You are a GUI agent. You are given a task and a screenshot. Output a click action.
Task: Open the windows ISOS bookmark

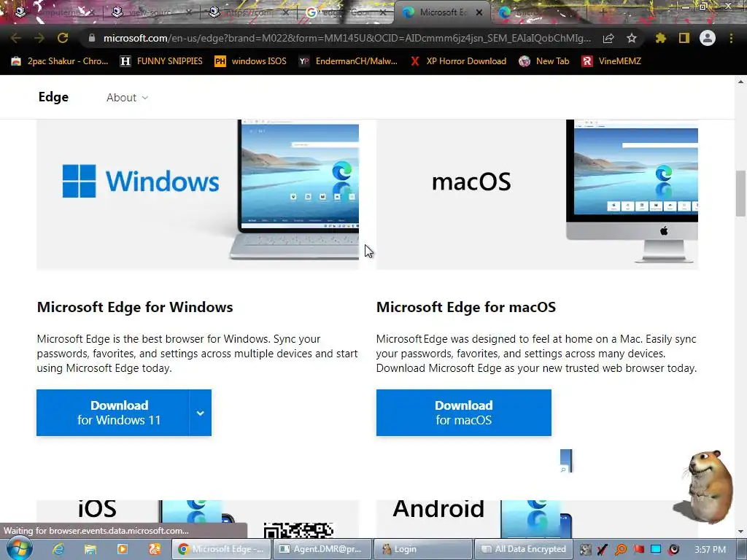coord(251,61)
